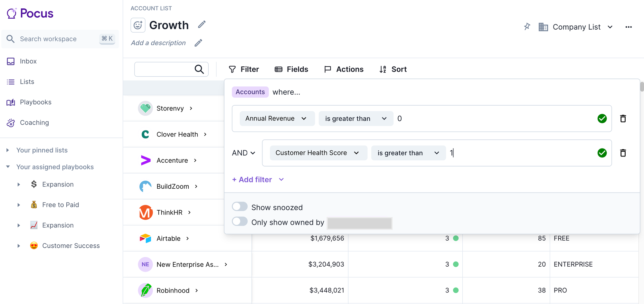Click the Clover Health logo icon

pos(145,134)
